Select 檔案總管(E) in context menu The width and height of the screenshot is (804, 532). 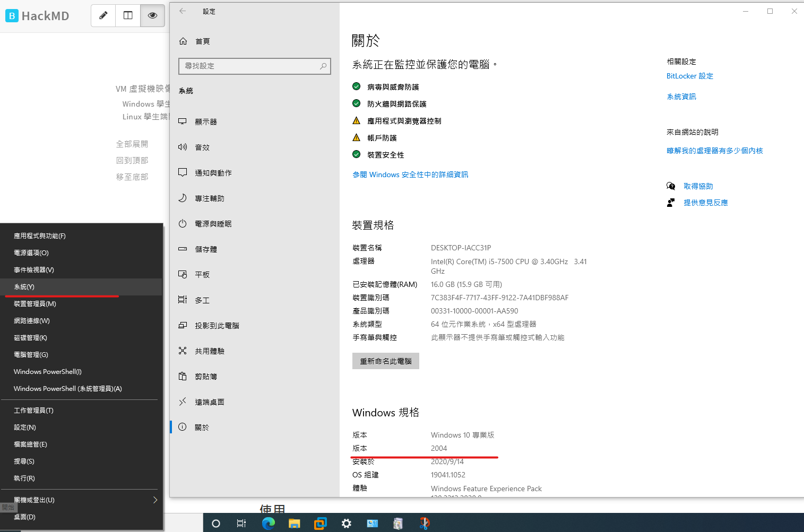(81, 444)
